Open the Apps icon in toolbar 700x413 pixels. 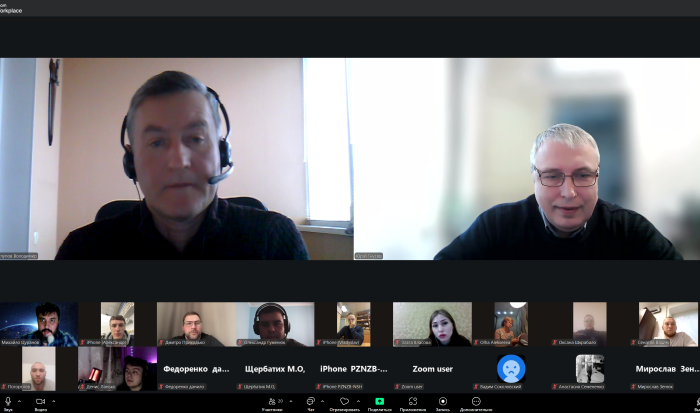coord(412,400)
